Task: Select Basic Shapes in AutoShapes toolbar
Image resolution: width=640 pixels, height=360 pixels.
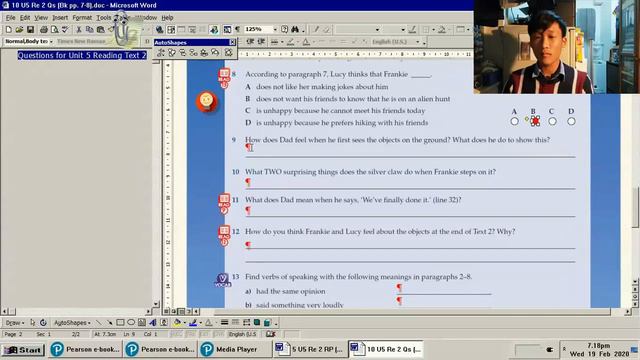Action: 172,53
